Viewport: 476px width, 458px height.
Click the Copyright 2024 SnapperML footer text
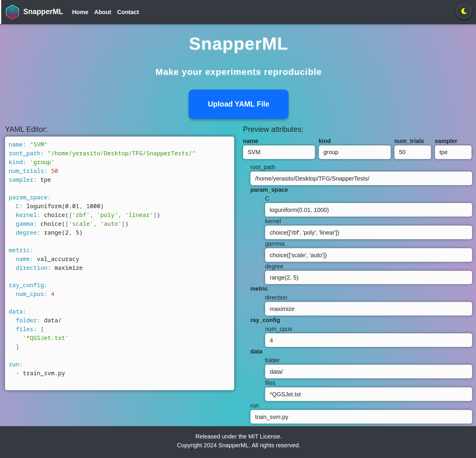[x=239, y=445]
